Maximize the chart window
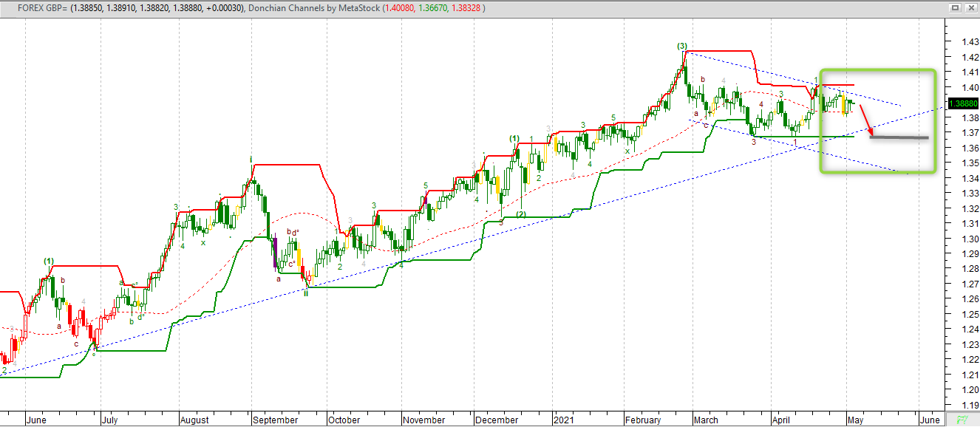 pyautogui.click(x=956, y=7)
